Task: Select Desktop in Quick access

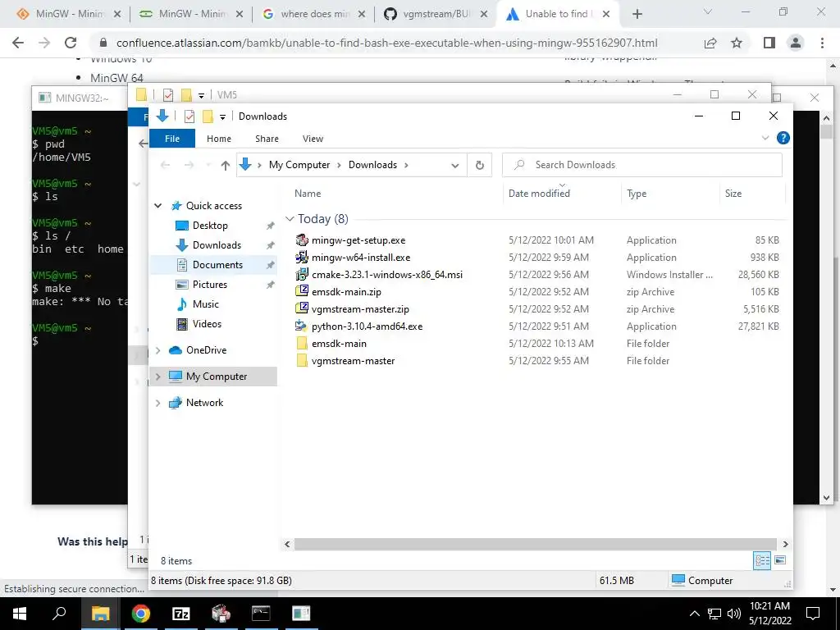Action: [x=209, y=226]
